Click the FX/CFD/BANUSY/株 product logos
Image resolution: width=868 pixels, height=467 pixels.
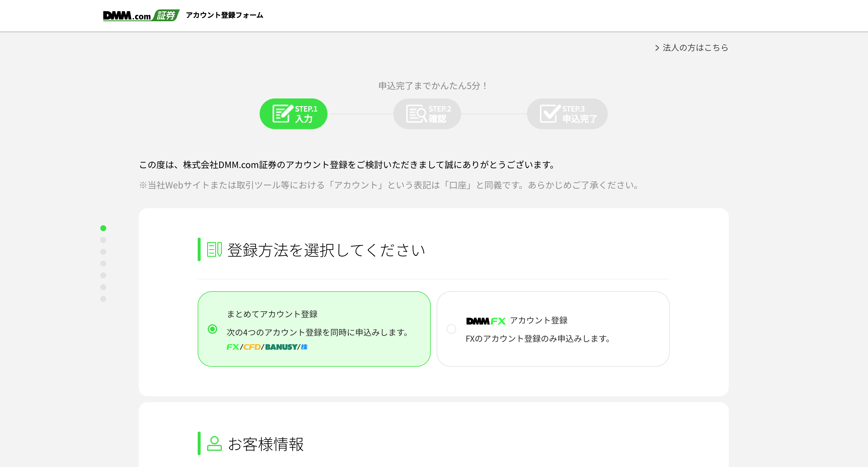click(267, 347)
